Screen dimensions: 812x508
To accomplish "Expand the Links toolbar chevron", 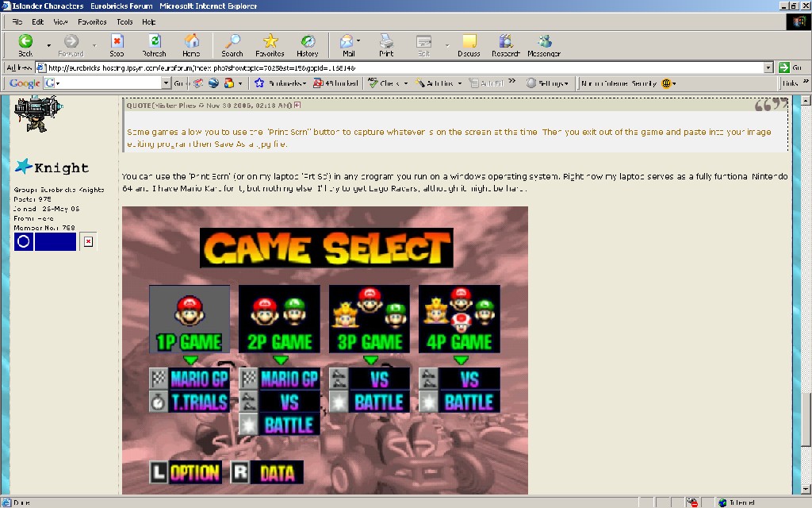I will tap(806, 81).
